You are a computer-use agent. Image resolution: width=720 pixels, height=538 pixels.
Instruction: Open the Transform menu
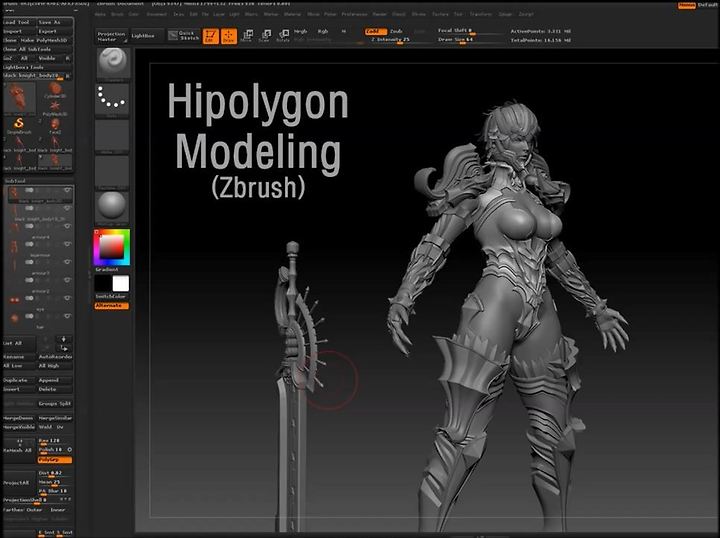(x=481, y=14)
